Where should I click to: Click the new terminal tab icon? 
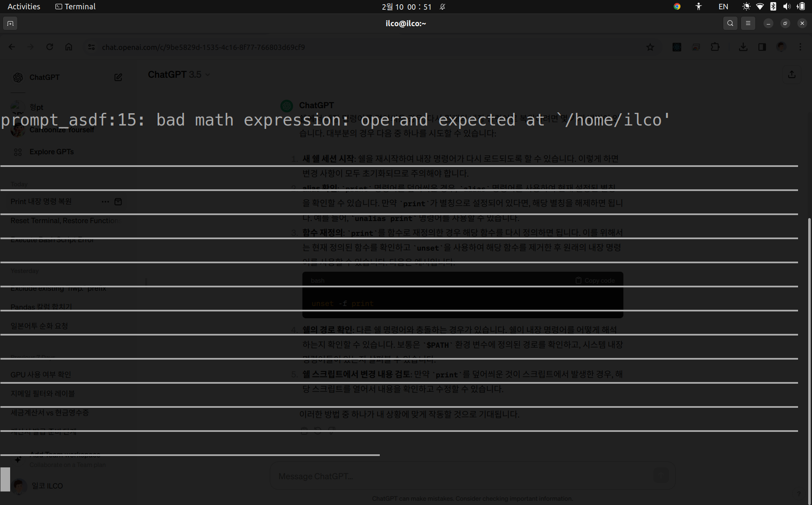pyautogui.click(x=11, y=24)
